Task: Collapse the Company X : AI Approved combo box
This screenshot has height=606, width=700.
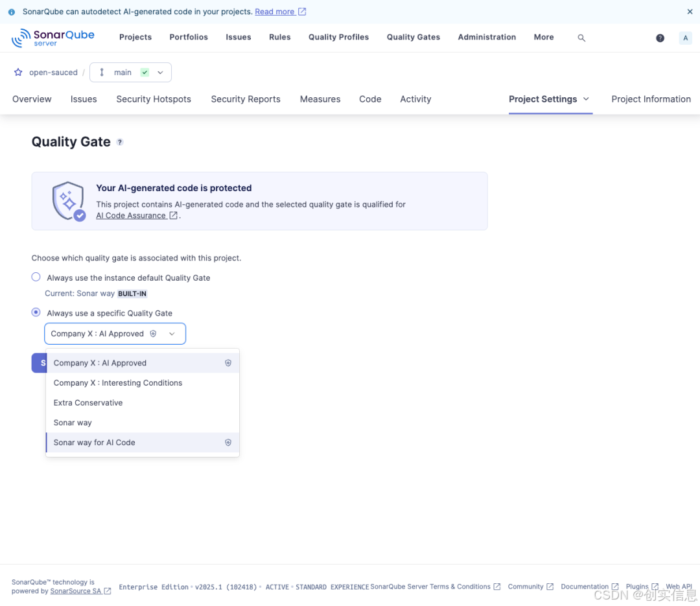Action: tap(115, 334)
